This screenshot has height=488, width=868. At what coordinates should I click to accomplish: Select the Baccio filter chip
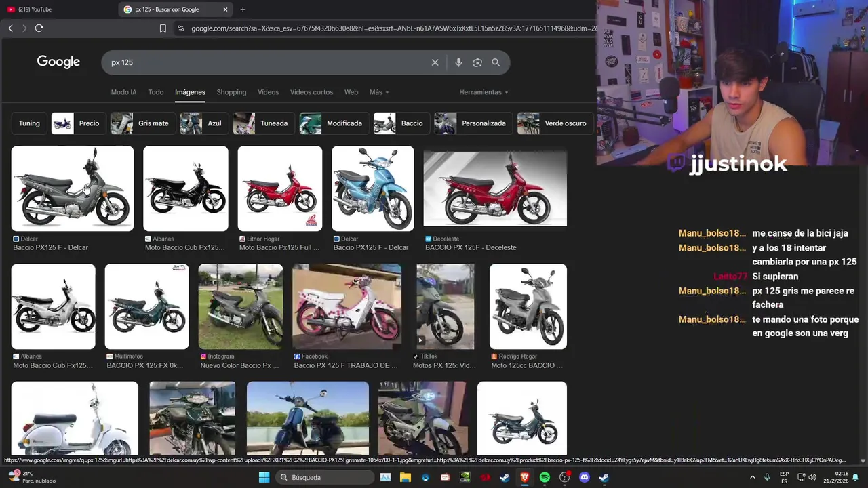pyautogui.click(x=401, y=123)
